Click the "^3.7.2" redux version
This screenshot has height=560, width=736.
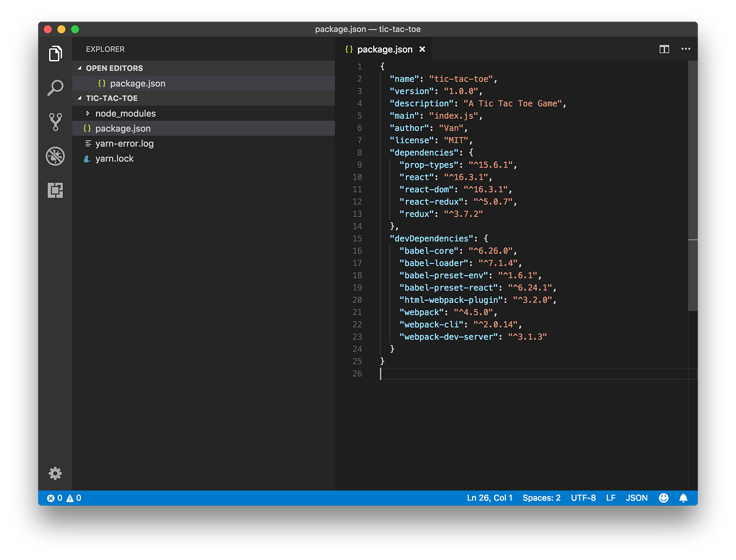463,214
